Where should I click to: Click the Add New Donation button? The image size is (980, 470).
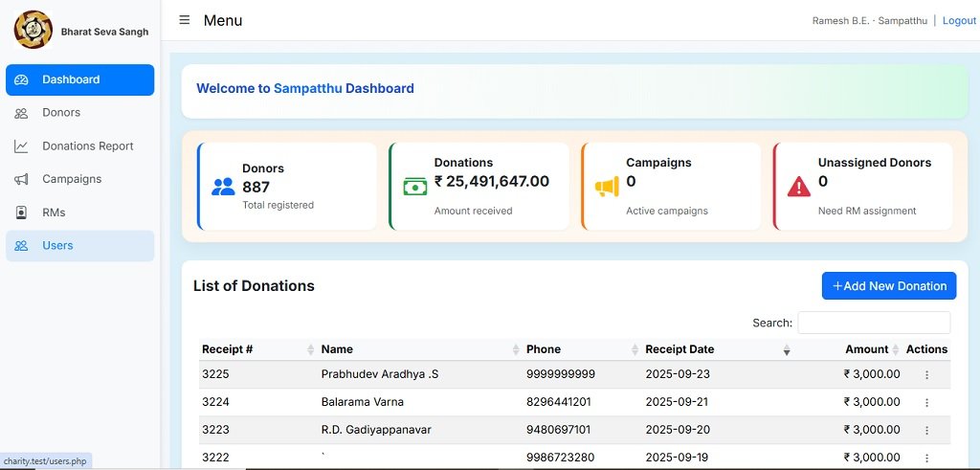889,285
